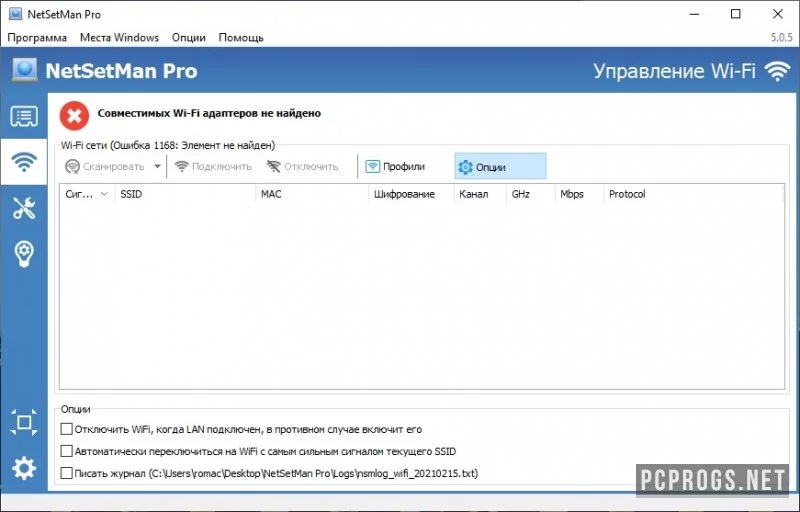This screenshot has height=512, width=800.
Task: Click the red error cross icon
Action: 74,116
